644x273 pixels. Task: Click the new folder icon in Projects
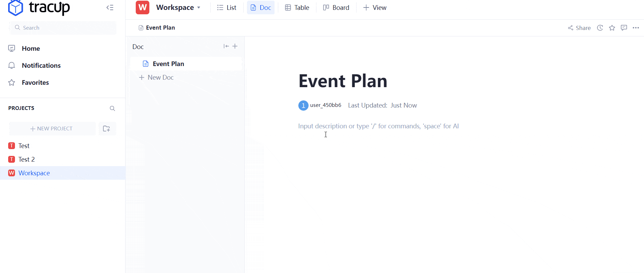point(107,129)
